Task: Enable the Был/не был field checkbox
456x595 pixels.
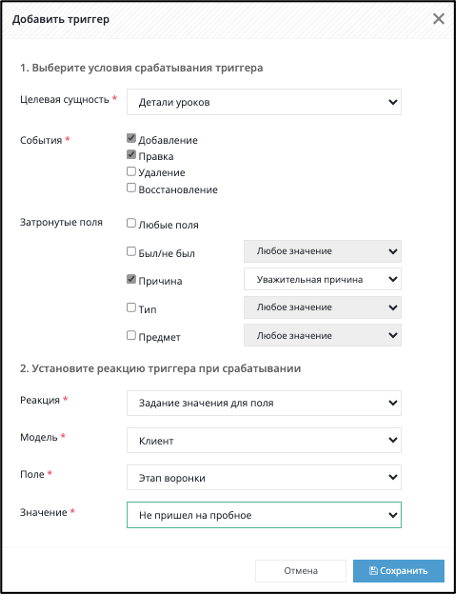Action: pyautogui.click(x=131, y=252)
